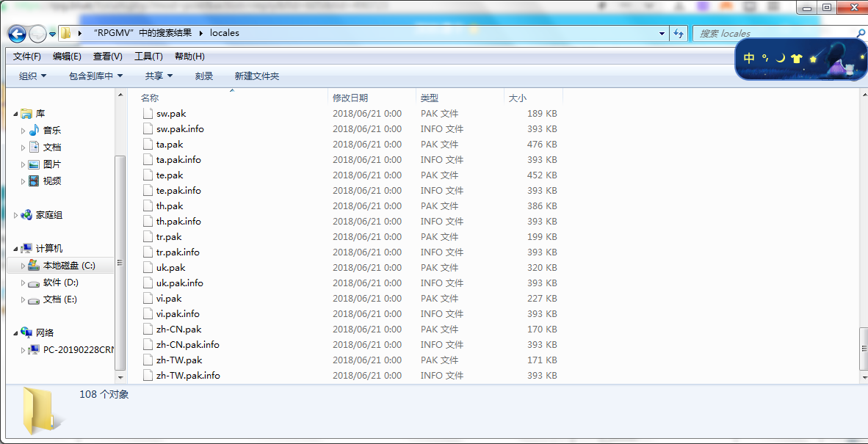This screenshot has width=868, height=444.
Task: Select the 家庭组 homegroup icon
Action: 26,215
